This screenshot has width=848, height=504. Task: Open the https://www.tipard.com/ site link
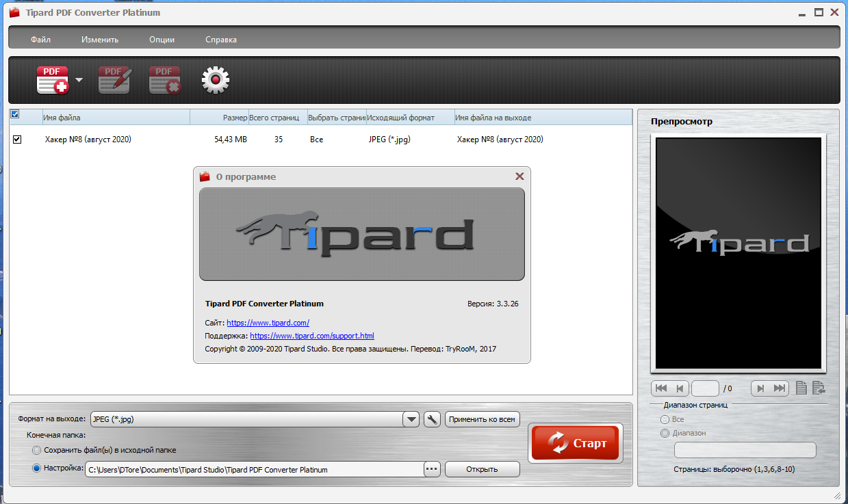click(x=268, y=323)
